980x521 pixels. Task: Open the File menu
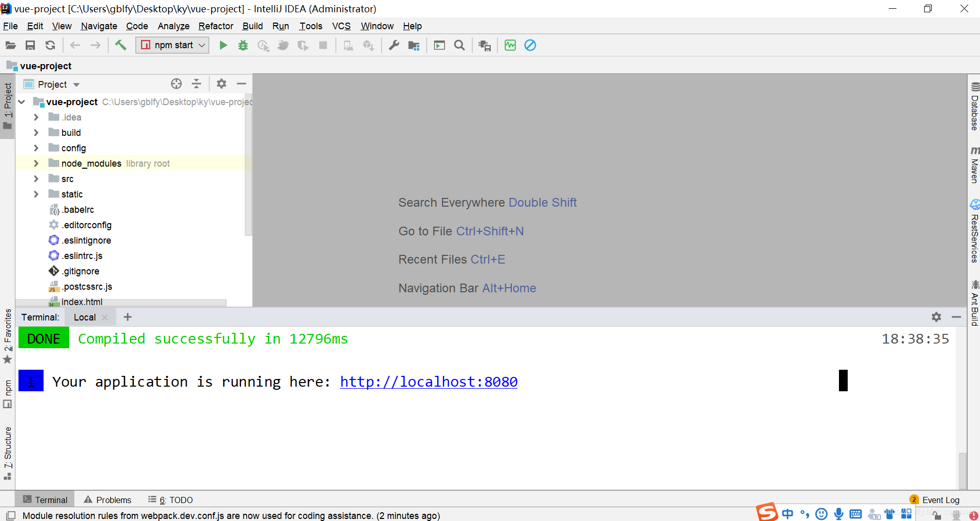point(10,26)
